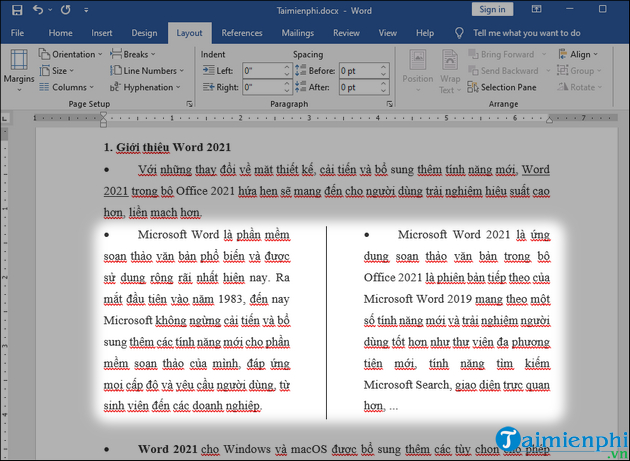Open the Line Numbers menu
The width and height of the screenshot is (630, 461).
[x=147, y=71]
